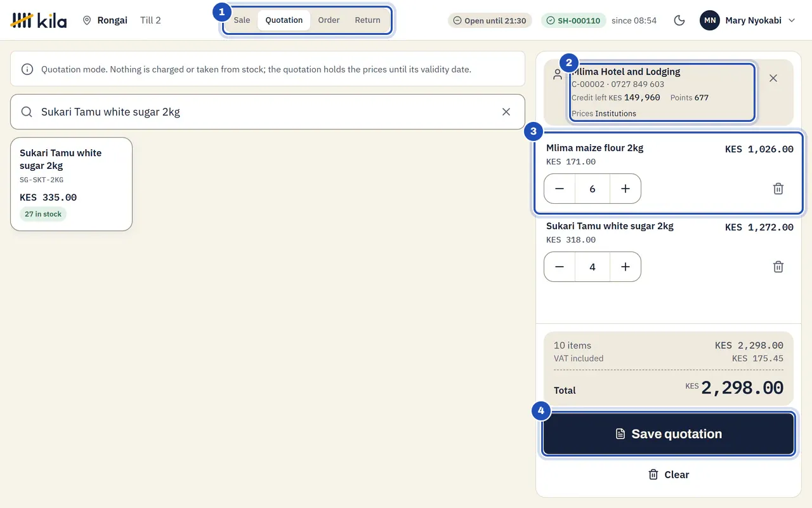812x508 pixels.
Task: Click the search magnifier icon
Action: 27,112
